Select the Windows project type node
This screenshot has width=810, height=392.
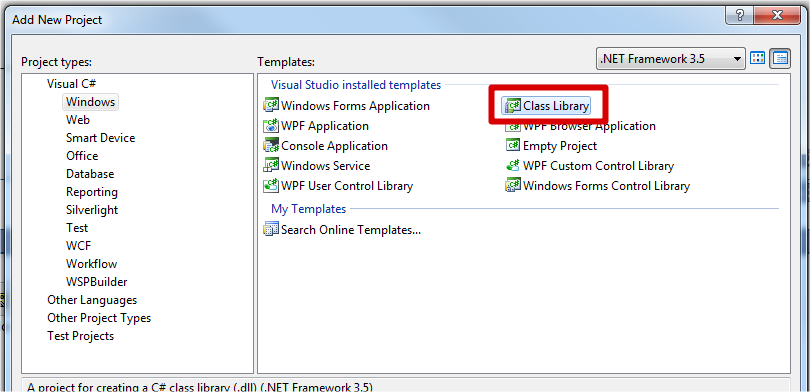coord(90,102)
